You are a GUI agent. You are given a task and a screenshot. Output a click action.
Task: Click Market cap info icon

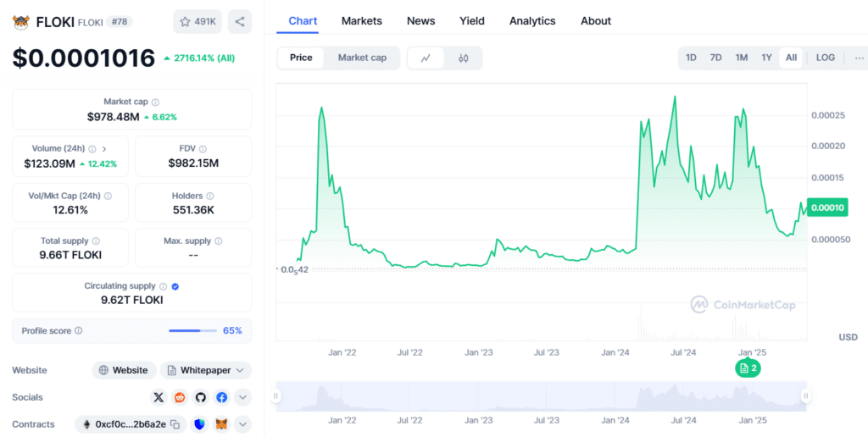[156, 102]
